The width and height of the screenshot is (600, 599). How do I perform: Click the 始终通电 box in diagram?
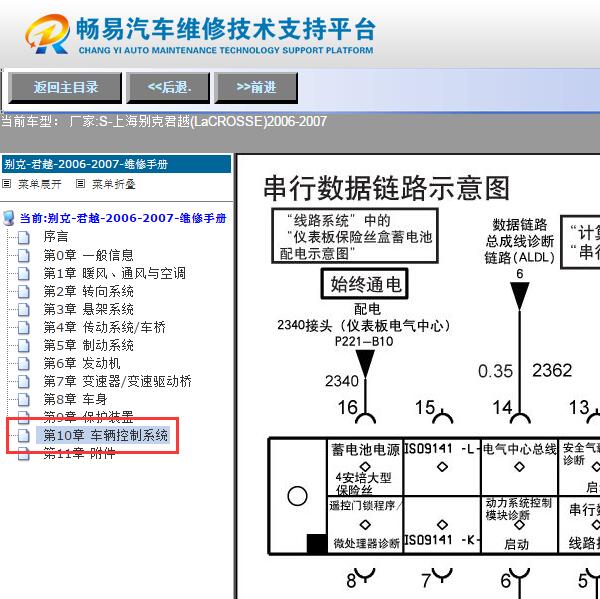[365, 284]
